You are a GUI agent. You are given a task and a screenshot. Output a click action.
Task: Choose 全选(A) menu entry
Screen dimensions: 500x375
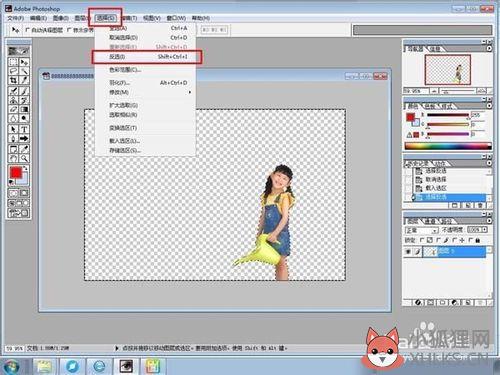pyautogui.click(x=145, y=29)
